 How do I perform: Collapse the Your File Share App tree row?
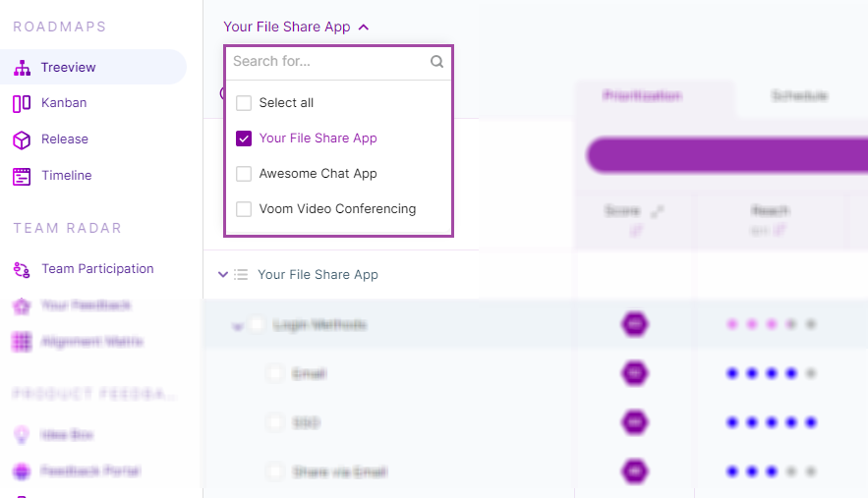tap(223, 274)
